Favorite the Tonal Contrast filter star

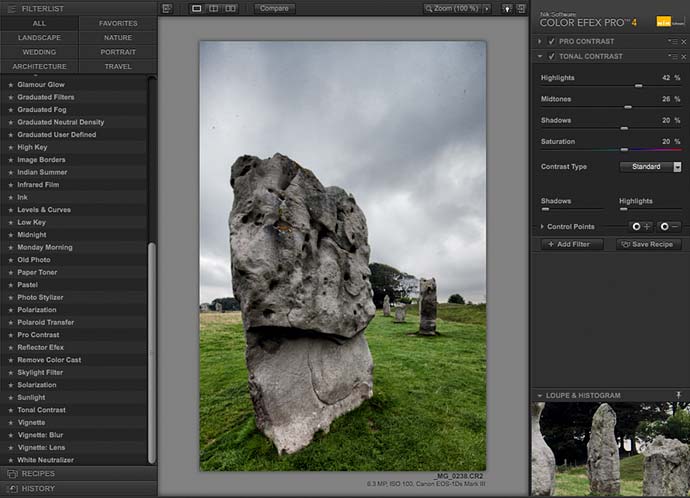(11, 410)
